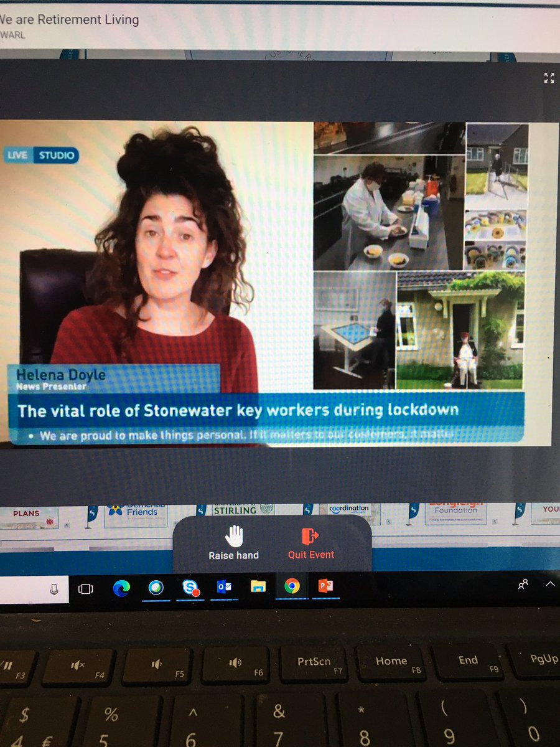This screenshot has height=747, width=560.
Task: Open the People icon in system tray
Action: click(523, 584)
